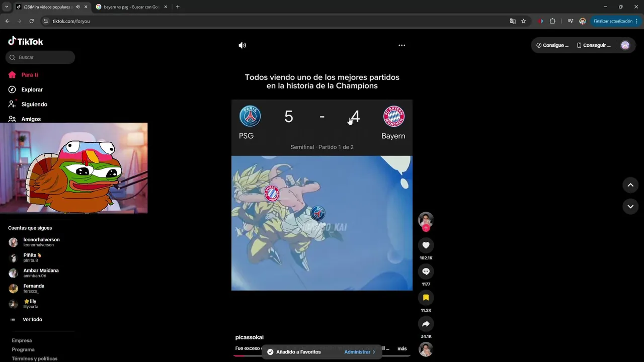Mute the video with the speaker icon
This screenshot has height=362, width=644.
pyautogui.click(x=242, y=45)
